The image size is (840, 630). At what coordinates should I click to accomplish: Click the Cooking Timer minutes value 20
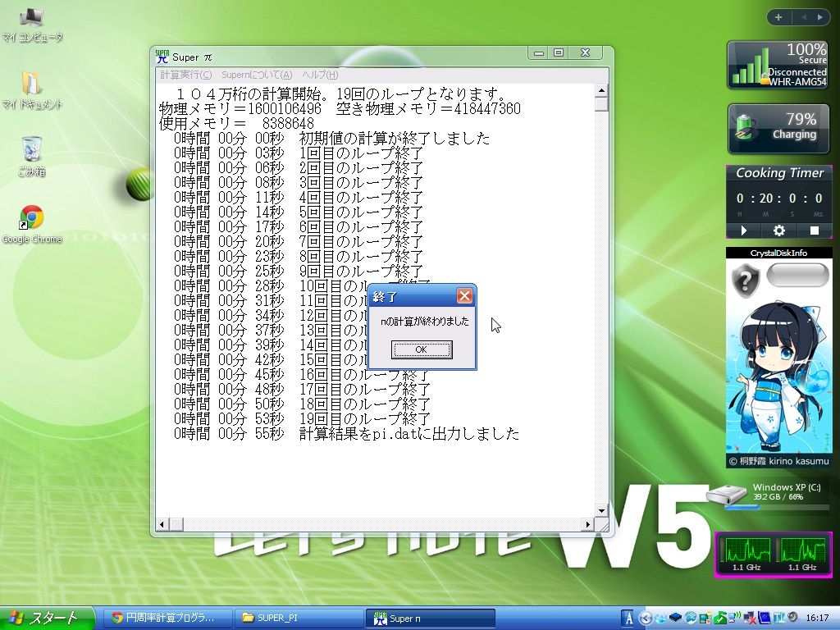pyautogui.click(x=766, y=199)
